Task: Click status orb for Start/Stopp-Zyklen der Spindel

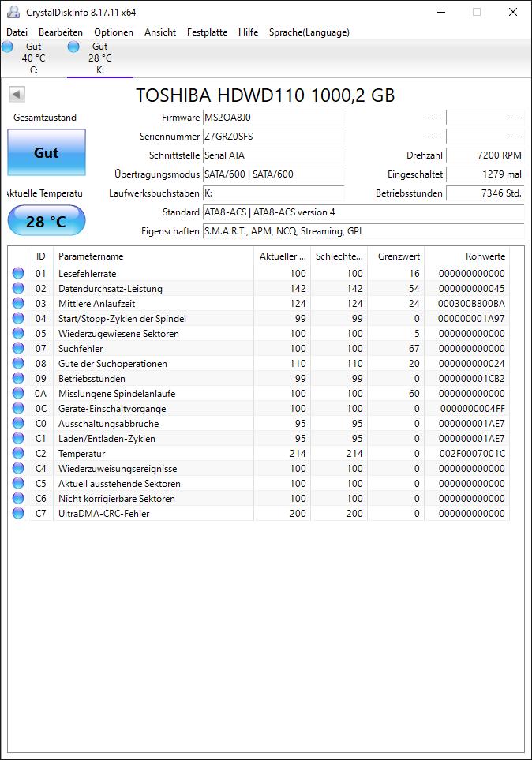Action: pos(18,318)
